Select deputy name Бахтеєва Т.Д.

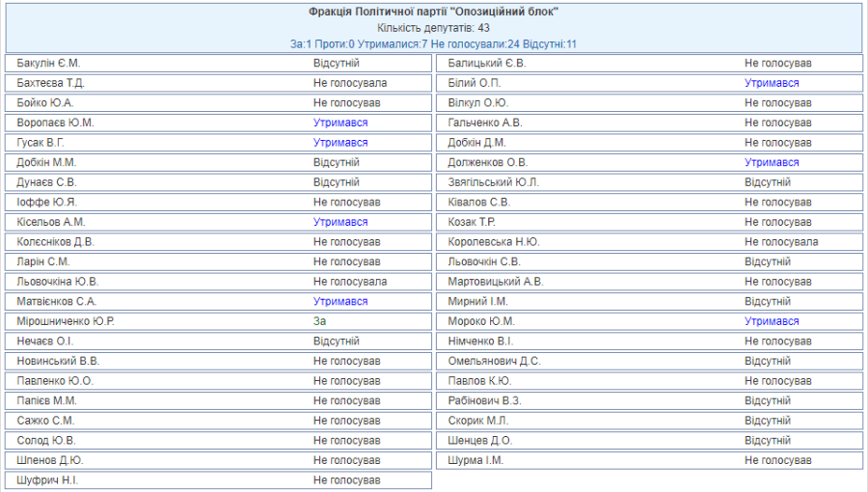coord(51,83)
